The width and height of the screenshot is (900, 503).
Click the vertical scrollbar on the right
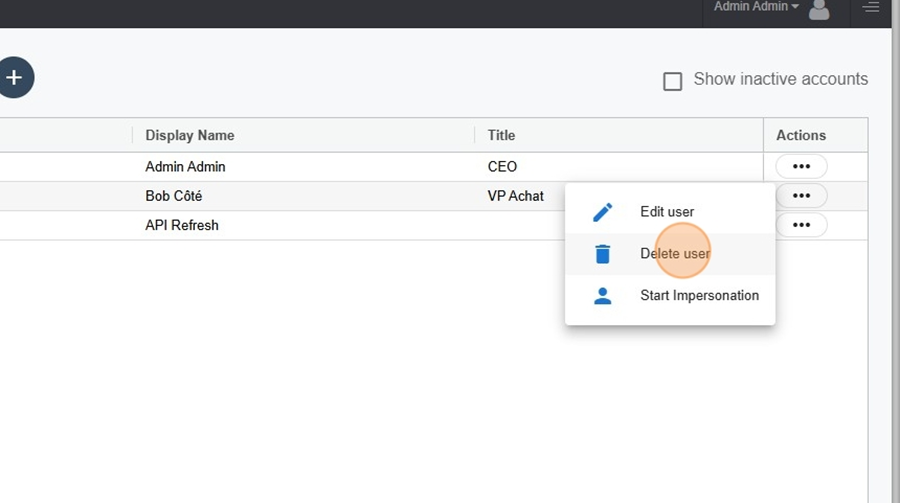tap(895, 252)
